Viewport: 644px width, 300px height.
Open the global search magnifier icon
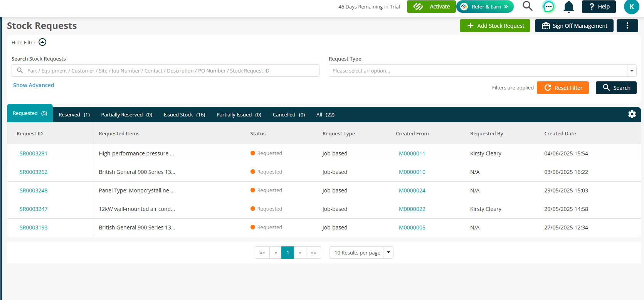pyautogui.click(x=527, y=6)
